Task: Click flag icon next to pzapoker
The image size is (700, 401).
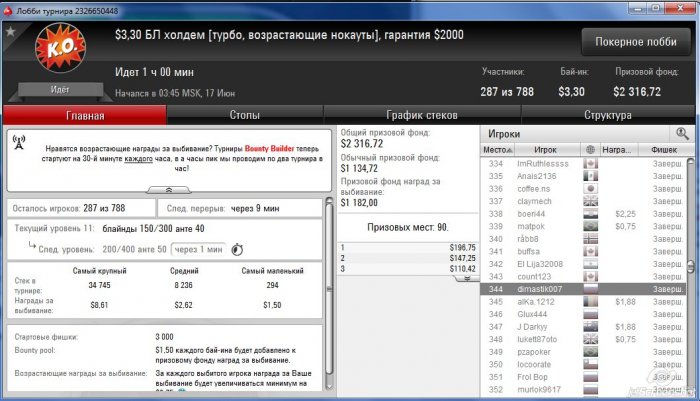Action: [x=590, y=351]
